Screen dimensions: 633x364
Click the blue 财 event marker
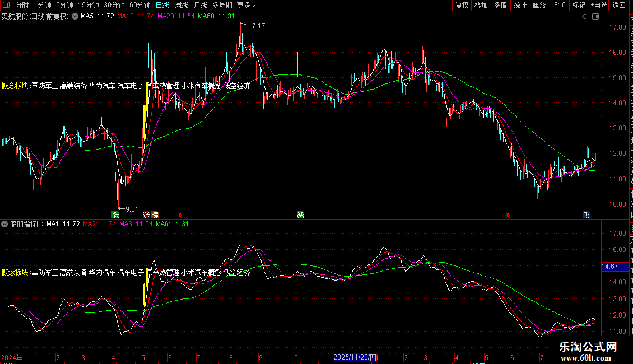click(587, 214)
